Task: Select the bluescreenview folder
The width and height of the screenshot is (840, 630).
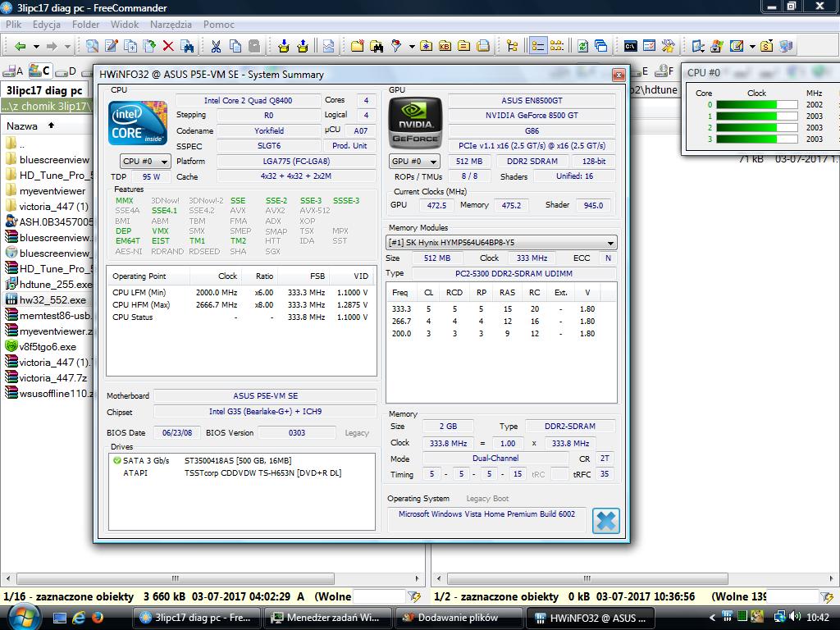Action: (48, 160)
